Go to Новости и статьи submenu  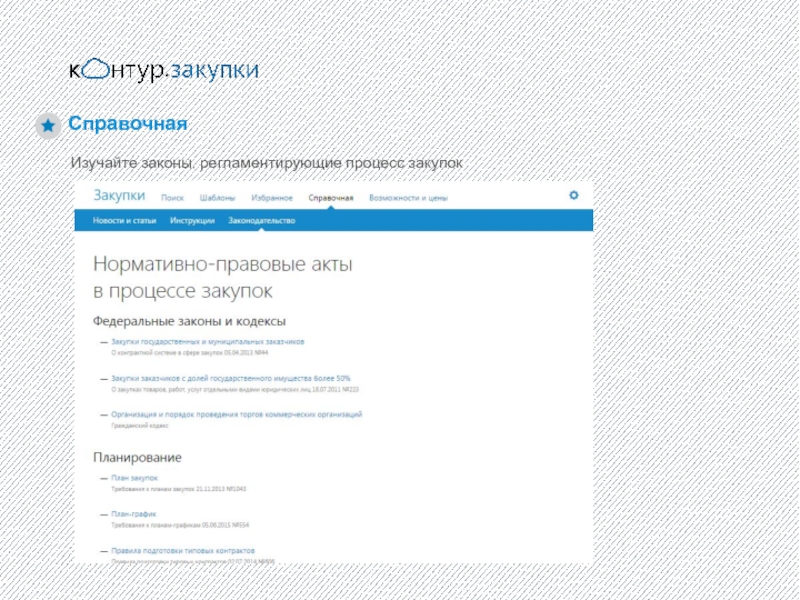[x=124, y=220]
